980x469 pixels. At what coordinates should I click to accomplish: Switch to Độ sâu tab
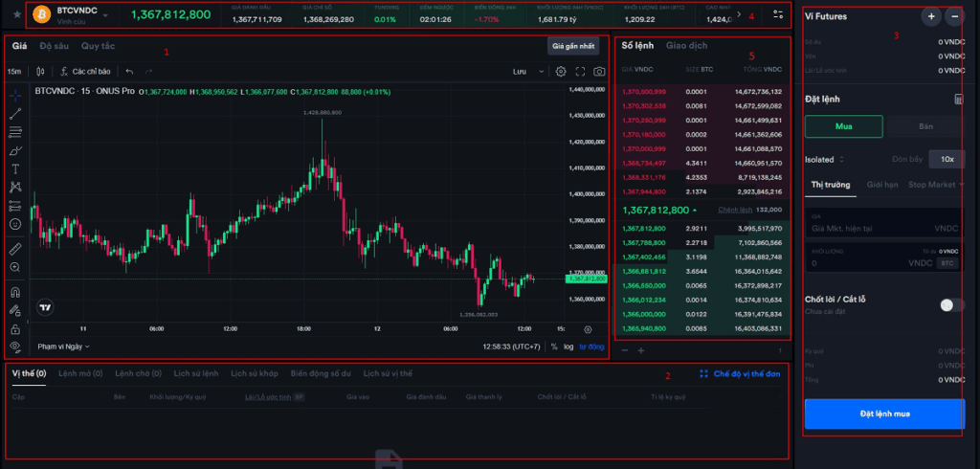[54, 46]
